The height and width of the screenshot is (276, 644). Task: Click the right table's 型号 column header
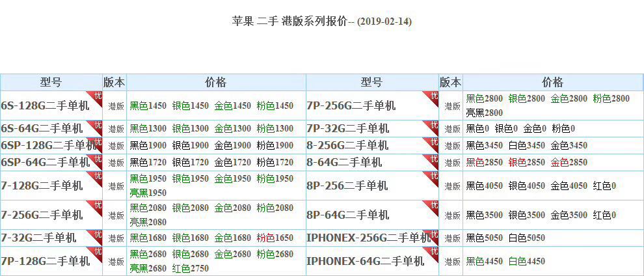(371, 82)
